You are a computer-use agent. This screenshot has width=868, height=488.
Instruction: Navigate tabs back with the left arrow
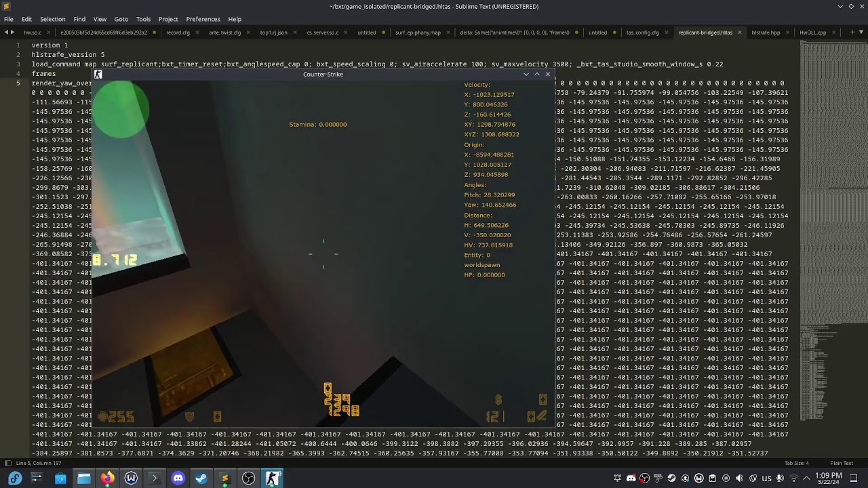click(x=6, y=32)
